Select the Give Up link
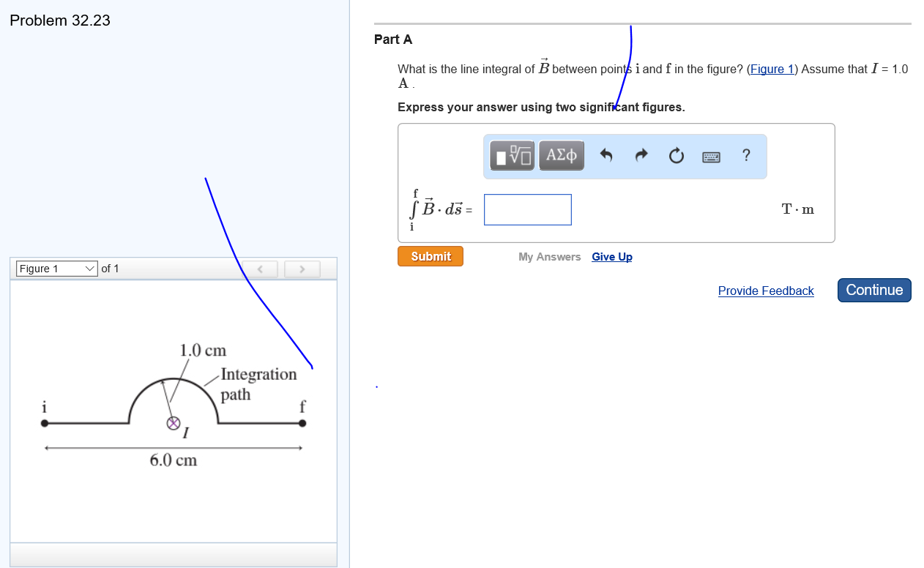Image resolution: width=924 pixels, height=568 pixels. pos(611,256)
